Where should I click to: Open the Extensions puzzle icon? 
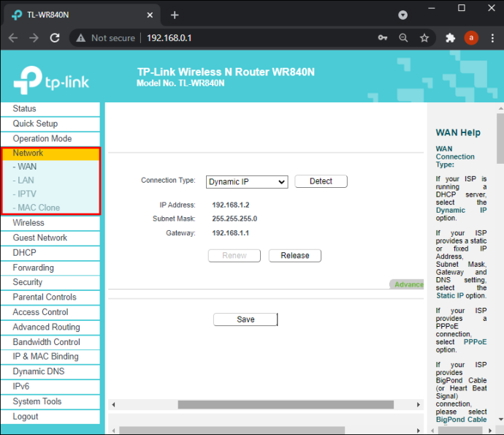tap(451, 38)
